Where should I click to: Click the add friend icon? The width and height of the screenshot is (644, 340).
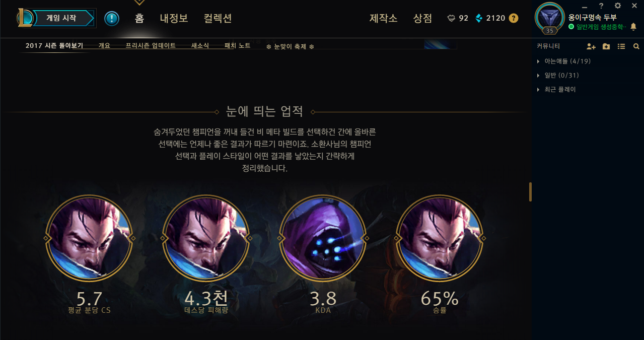pyautogui.click(x=591, y=46)
